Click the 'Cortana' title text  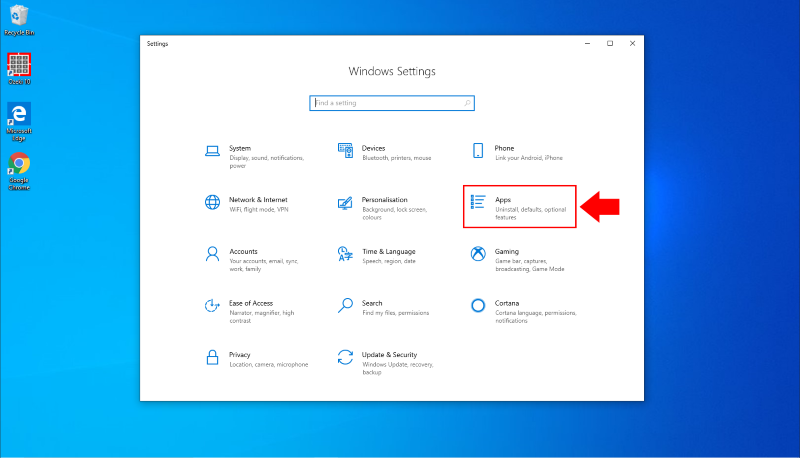click(507, 303)
